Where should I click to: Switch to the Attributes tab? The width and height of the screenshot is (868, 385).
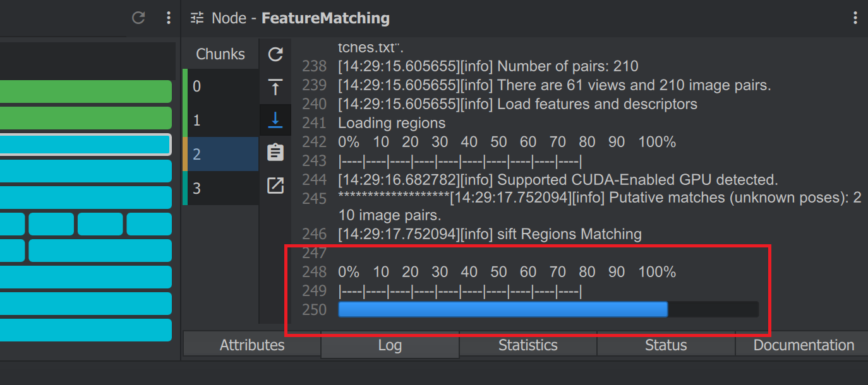pyautogui.click(x=251, y=345)
